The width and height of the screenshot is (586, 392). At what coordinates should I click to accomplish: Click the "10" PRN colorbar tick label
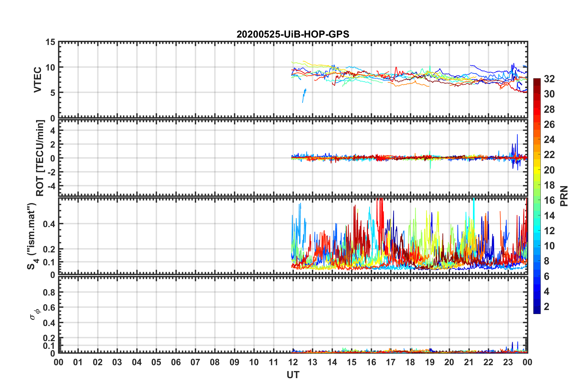pyautogui.click(x=549, y=246)
